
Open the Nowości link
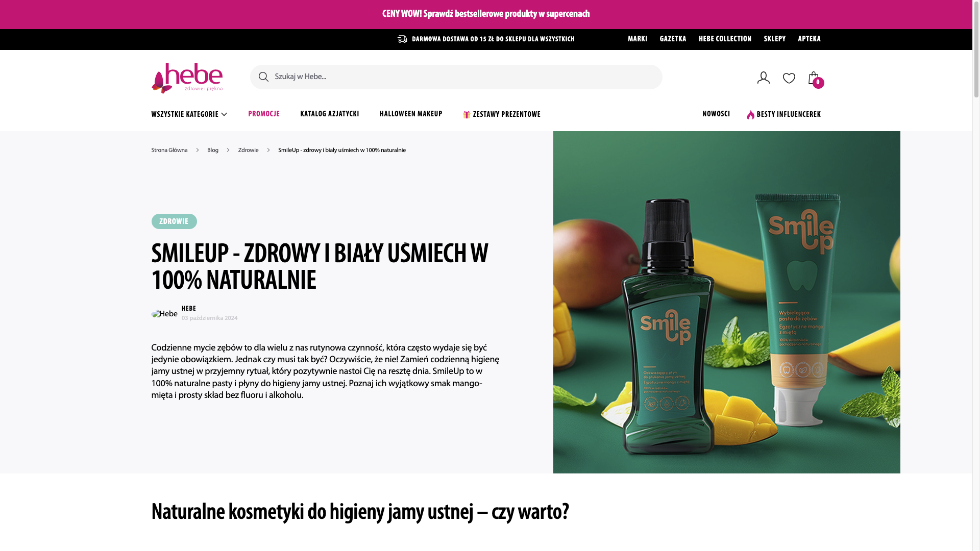[716, 114]
